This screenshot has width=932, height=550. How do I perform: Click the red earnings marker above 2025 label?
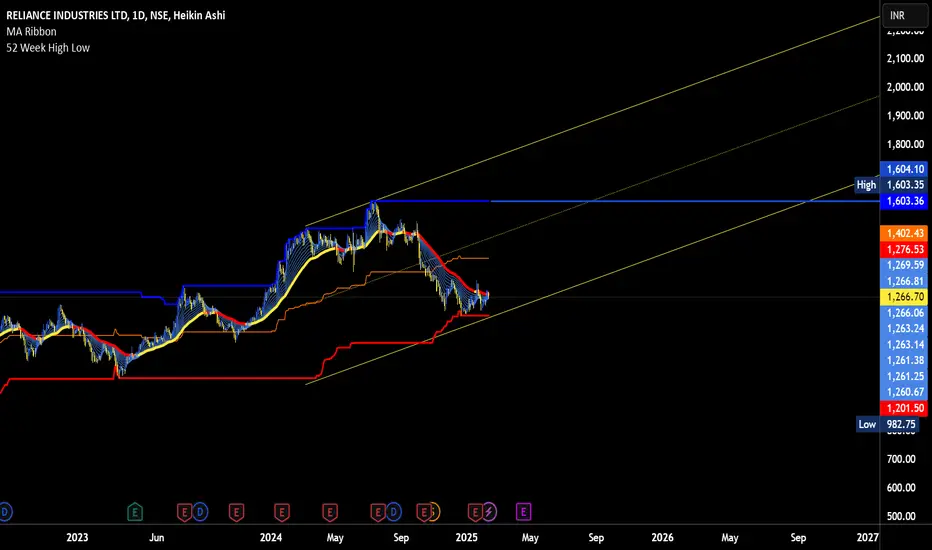pos(475,511)
